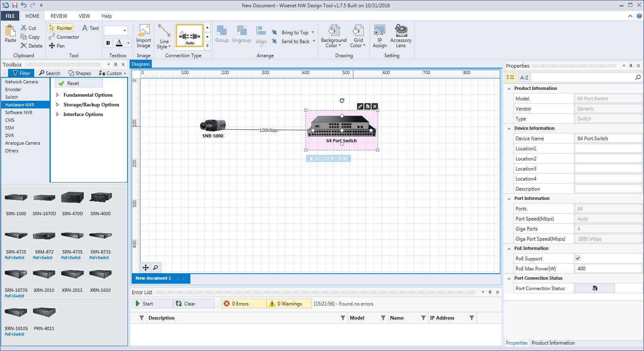Collapse the Product Information section
Screen dimensions: 644x351
click(509, 89)
